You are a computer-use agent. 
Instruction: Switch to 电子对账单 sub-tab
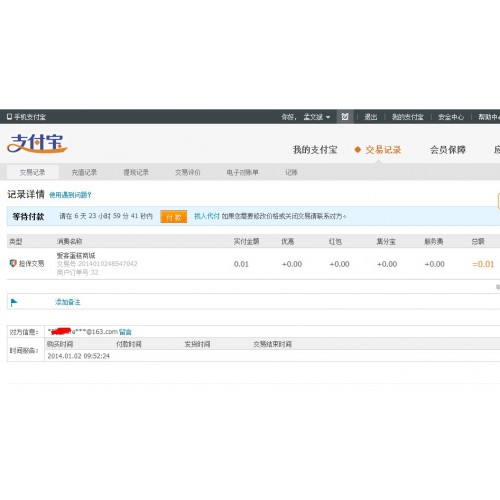(242, 172)
